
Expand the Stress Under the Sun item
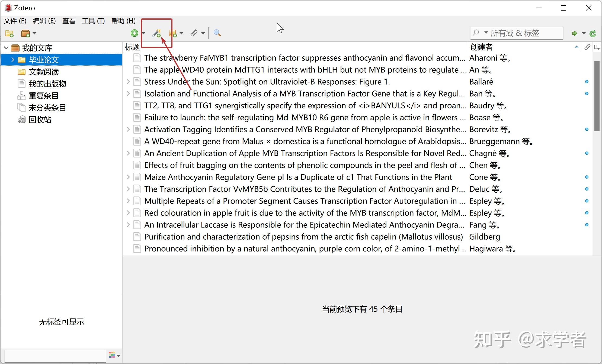tap(128, 82)
